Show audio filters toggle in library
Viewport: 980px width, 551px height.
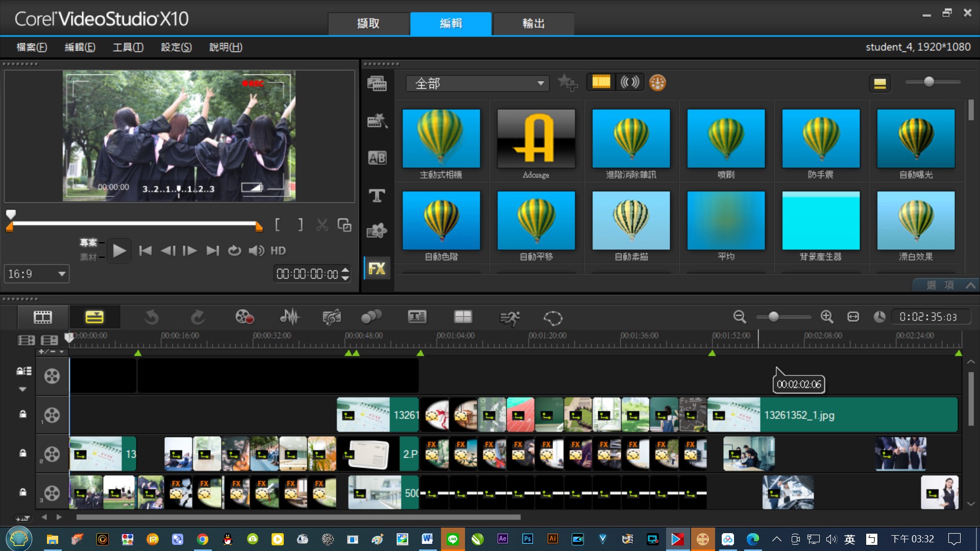tap(629, 82)
